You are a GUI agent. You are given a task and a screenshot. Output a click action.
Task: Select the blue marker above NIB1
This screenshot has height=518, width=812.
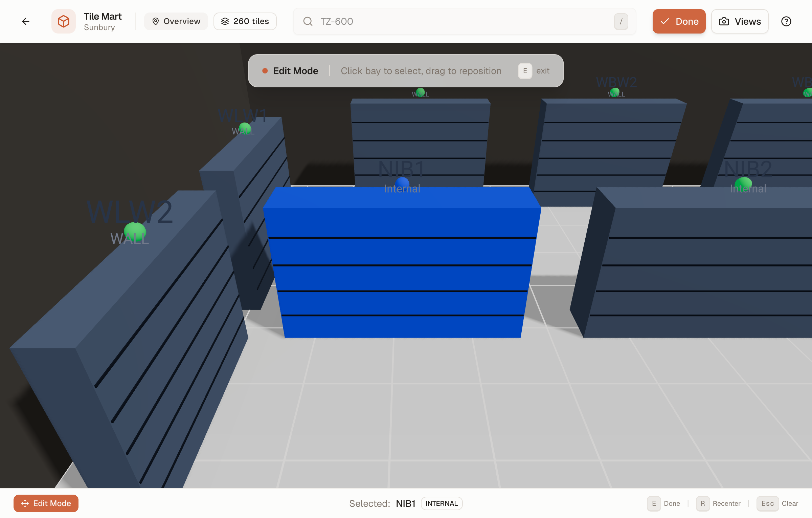tap(402, 183)
